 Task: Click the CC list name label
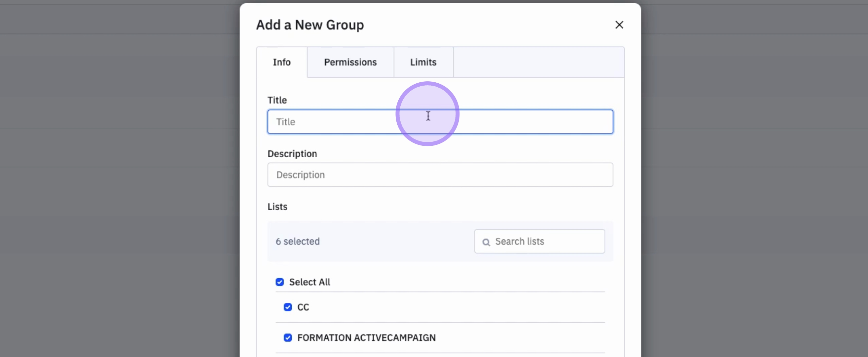pyautogui.click(x=303, y=307)
